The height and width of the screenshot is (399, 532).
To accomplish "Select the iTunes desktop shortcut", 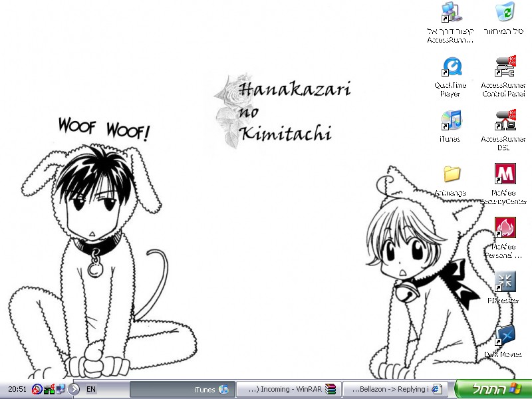I will point(450,121).
